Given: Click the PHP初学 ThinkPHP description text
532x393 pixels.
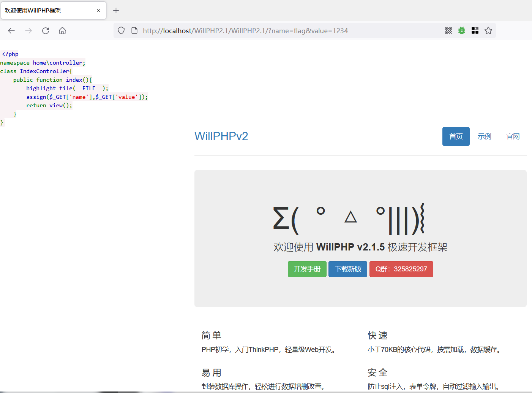Looking at the screenshot, I should click(270, 350).
